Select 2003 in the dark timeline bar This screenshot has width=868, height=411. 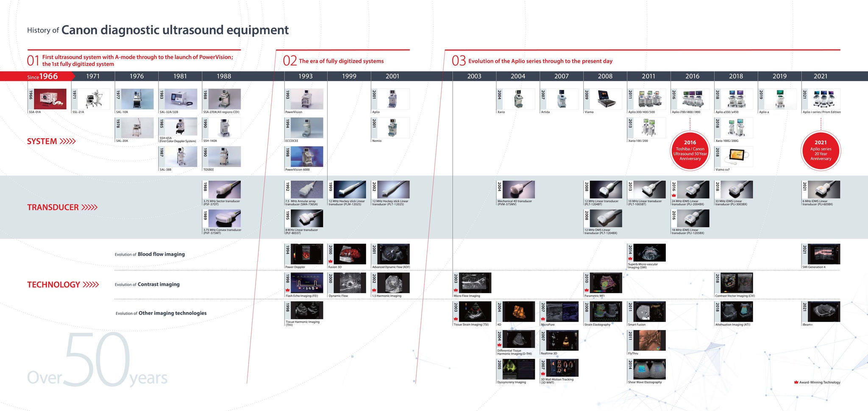coord(474,76)
